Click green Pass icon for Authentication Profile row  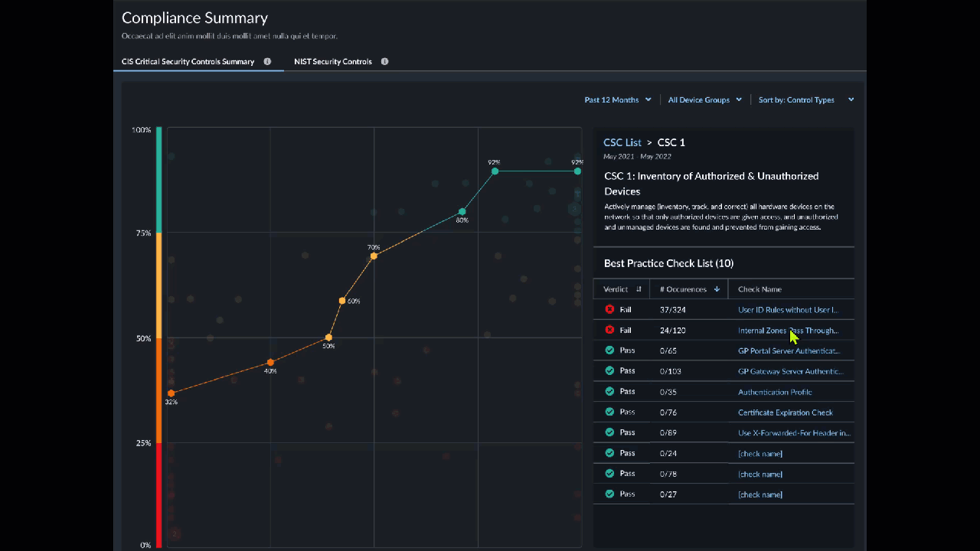click(x=609, y=392)
